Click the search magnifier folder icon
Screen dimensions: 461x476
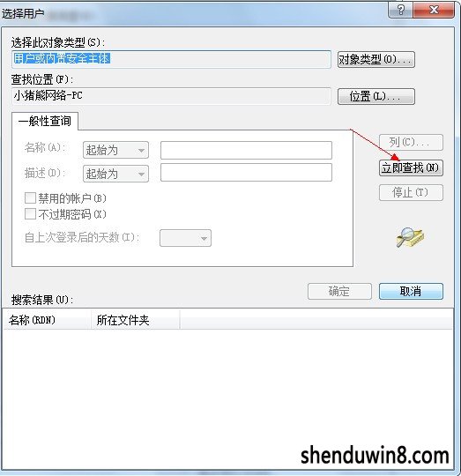(x=410, y=237)
